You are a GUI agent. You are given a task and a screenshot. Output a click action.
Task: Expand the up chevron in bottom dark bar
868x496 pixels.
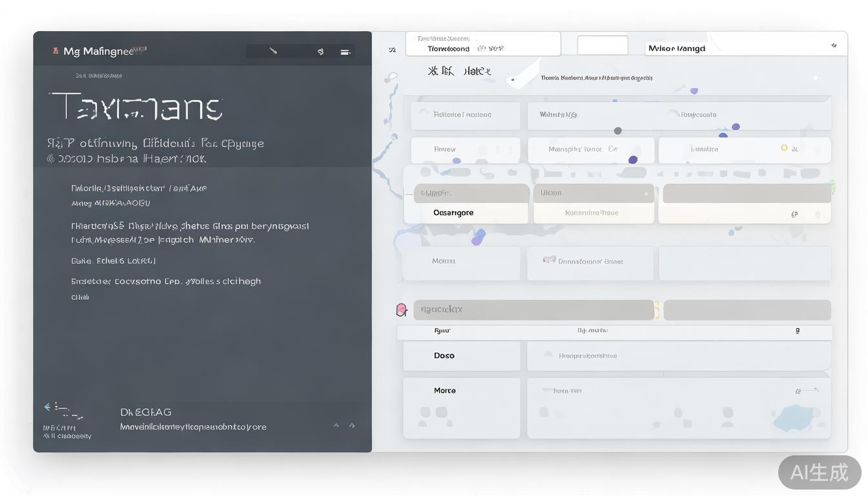(x=336, y=425)
